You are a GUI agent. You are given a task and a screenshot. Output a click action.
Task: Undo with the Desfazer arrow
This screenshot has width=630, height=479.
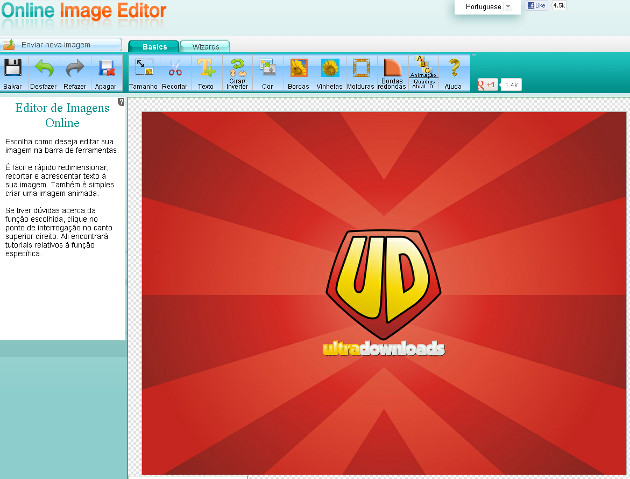coord(44,73)
